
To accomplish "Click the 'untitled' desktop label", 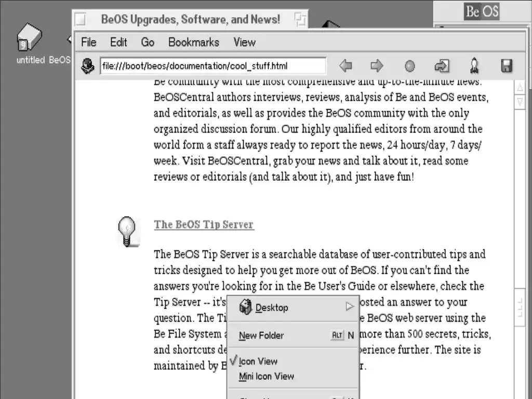I will pos(31,60).
